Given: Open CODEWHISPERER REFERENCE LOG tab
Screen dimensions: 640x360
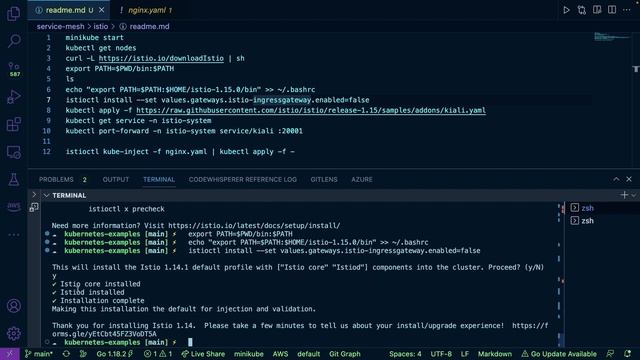Looking at the screenshot, I should 242,180.
